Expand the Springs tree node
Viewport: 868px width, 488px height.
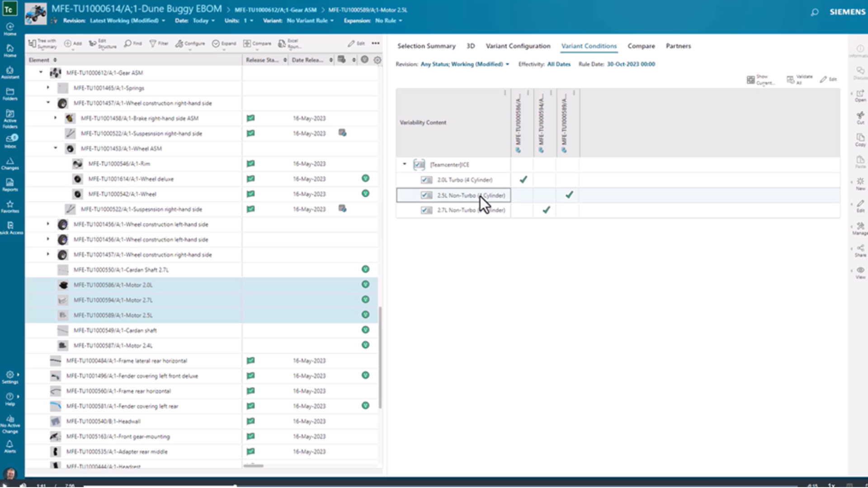click(48, 88)
